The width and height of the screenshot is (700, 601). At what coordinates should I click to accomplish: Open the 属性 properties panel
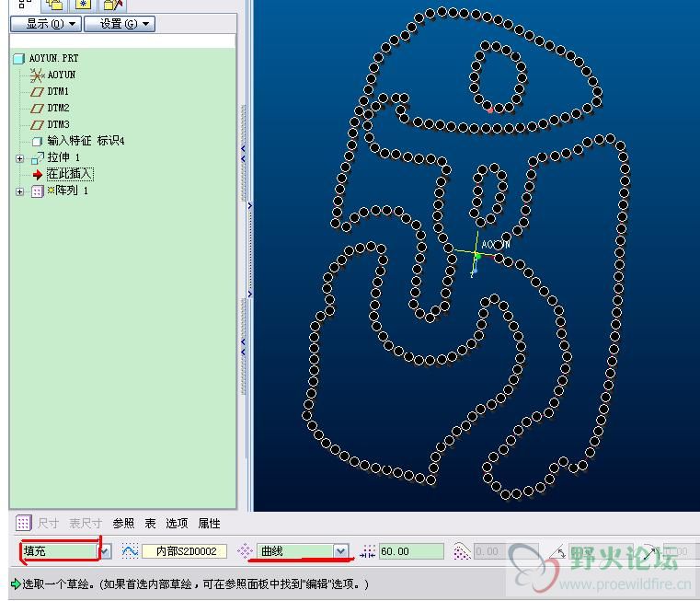[209, 524]
